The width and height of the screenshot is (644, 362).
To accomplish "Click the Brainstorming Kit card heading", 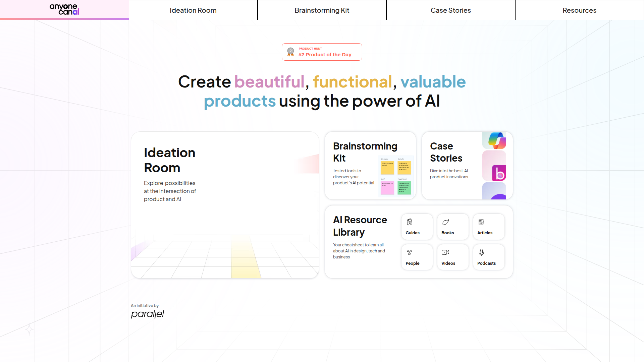I will click(x=365, y=152).
